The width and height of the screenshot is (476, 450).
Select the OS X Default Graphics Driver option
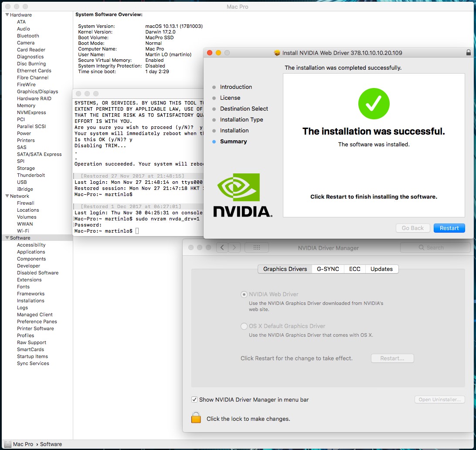(x=244, y=326)
